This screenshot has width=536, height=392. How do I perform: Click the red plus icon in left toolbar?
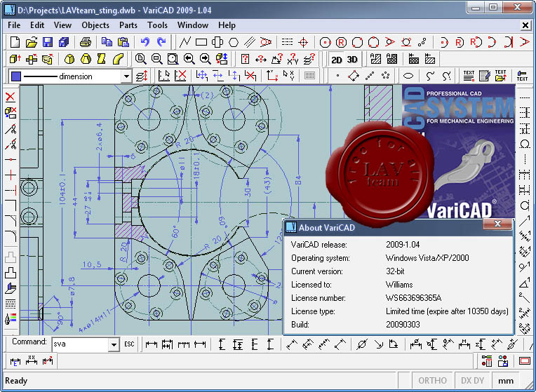(x=11, y=175)
